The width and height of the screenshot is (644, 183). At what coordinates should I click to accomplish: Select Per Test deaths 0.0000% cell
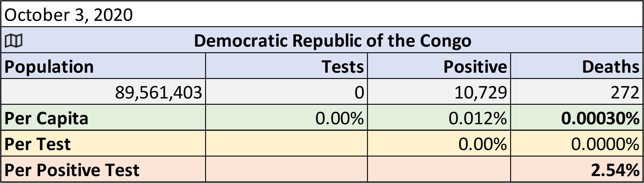point(577,143)
